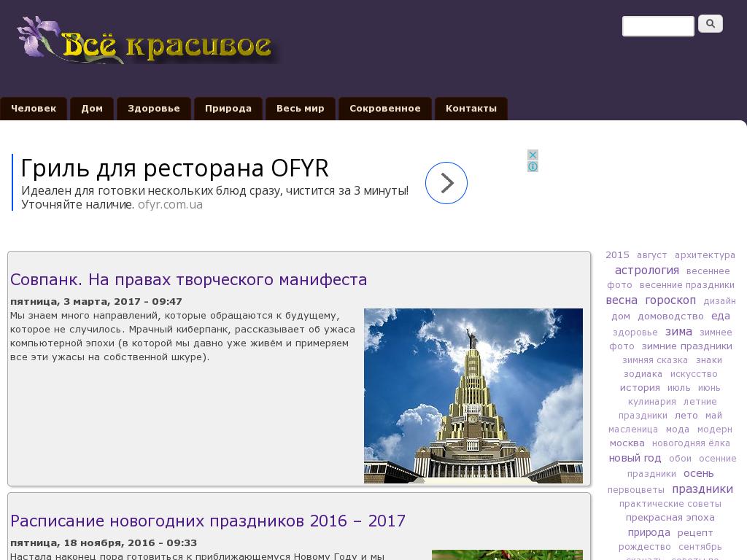Select the искусство tag
This screenshot has height=560, width=747.
click(694, 374)
